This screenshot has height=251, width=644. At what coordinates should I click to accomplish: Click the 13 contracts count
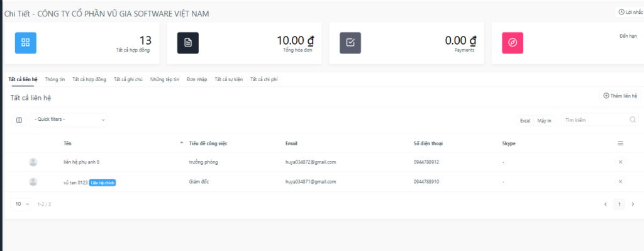coord(145,40)
